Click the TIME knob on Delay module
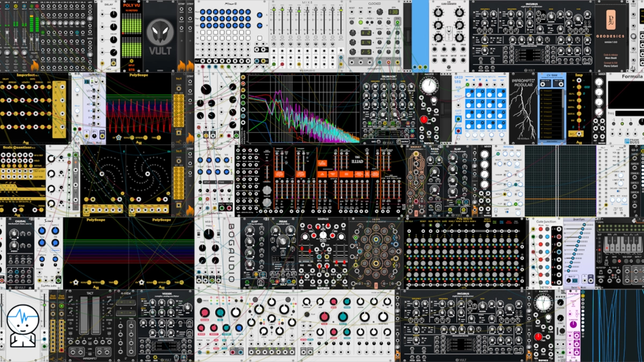 [113, 14]
